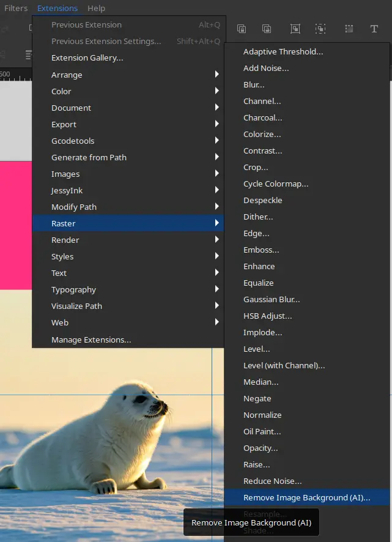Choose Median... raster extension
This screenshot has height=542, width=392.
point(307,382)
